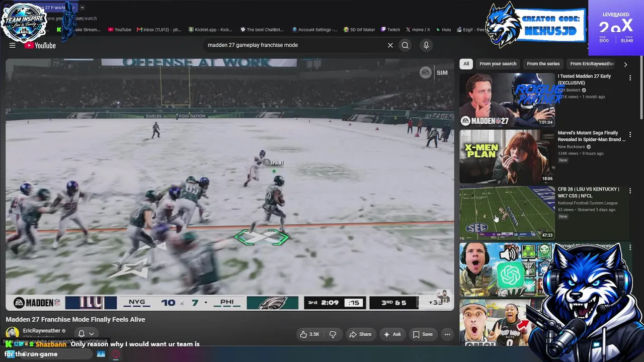Click the SIM indicator in the video
The width and height of the screenshot is (644, 362).
click(x=442, y=73)
